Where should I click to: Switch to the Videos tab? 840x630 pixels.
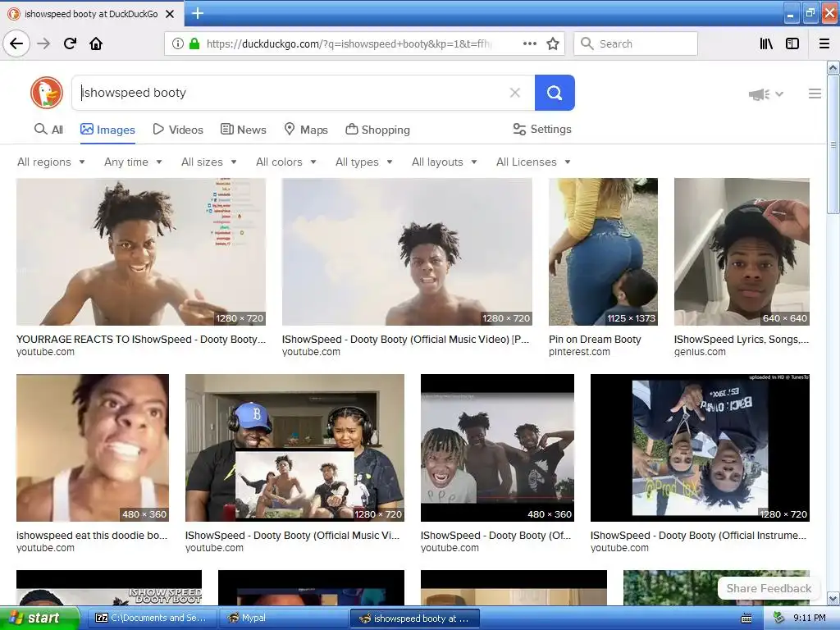click(178, 130)
